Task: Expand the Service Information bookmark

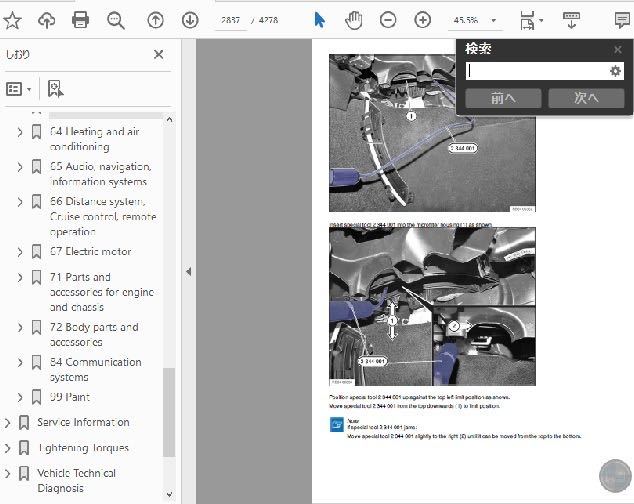Action: point(7,423)
